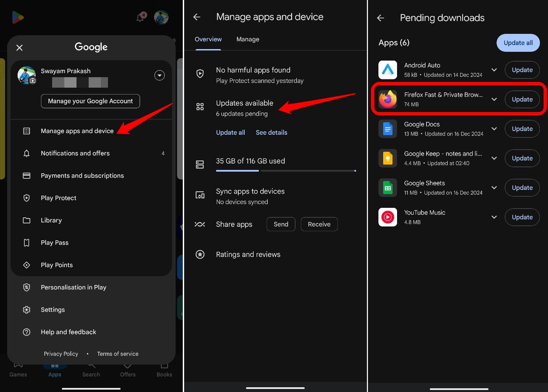Image resolution: width=548 pixels, height=392 pixels.
Task: Switch to the Manage tab
Action: pyautogui.click(x=248, y=39)
